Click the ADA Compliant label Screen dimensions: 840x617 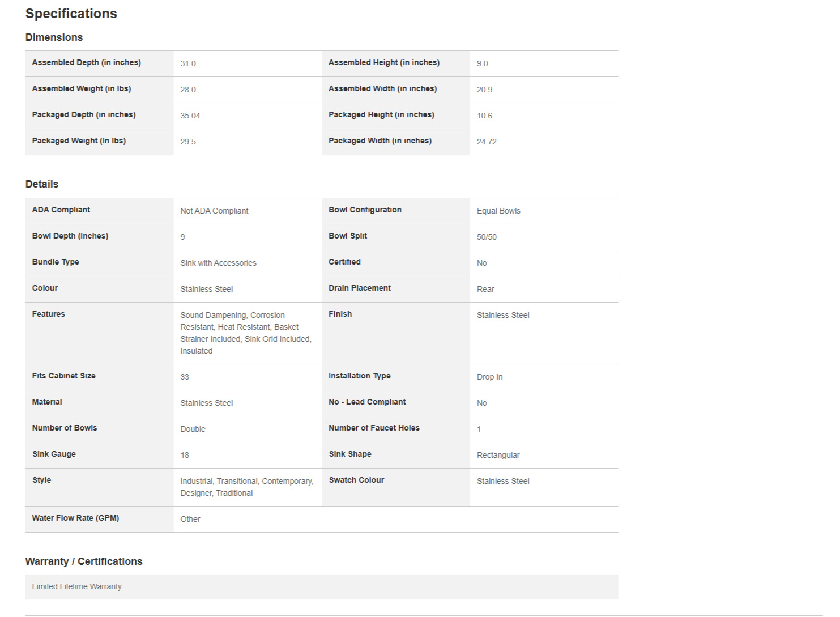point(61,210)
